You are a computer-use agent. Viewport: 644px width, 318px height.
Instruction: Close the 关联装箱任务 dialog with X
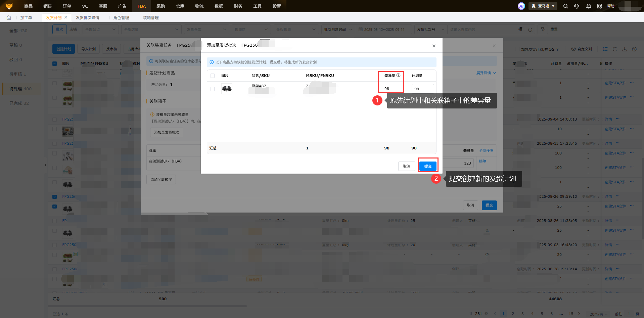click(494, 46)
